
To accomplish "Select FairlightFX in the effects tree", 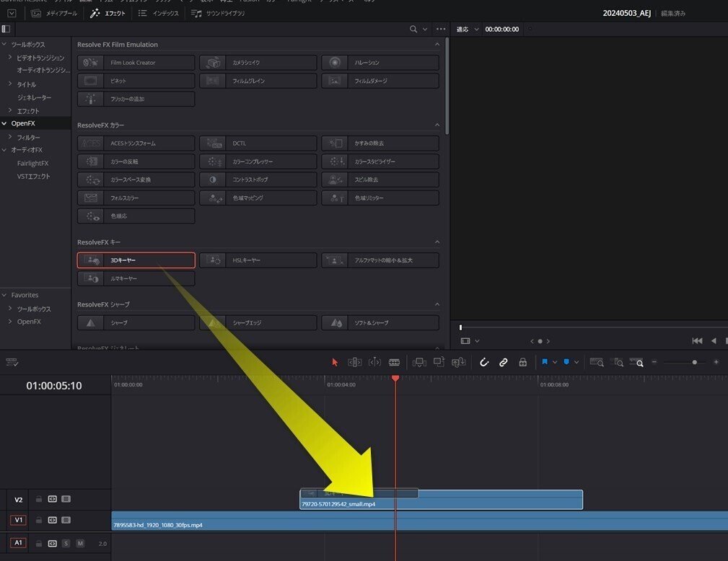I will click(32, 164).
